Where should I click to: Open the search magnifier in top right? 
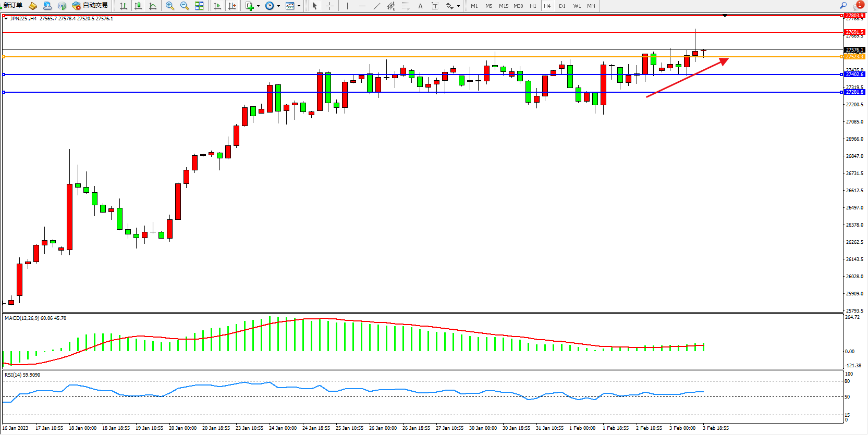(x=843, y=6)
